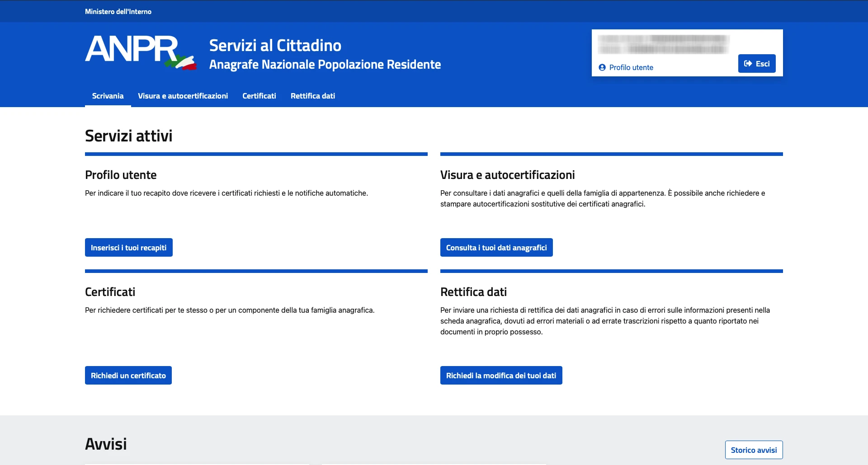Image resolution: width=868 pixels, height=465 pixels.
Task: Click the Ministero dell'Interno text
Action: pos(118,11)
